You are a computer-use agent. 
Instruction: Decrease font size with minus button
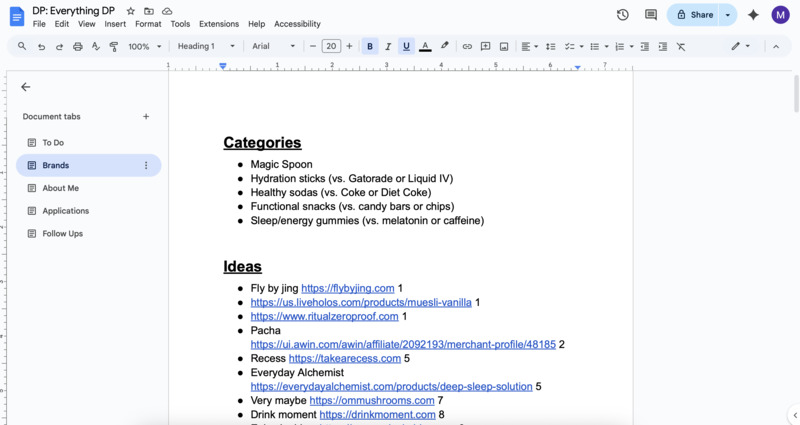coord(313,46)
